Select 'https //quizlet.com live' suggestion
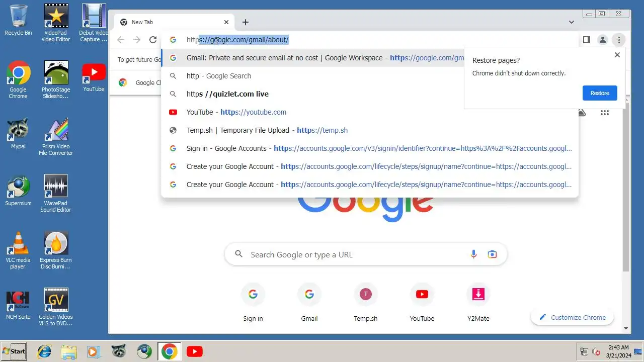 pos(370,94)
